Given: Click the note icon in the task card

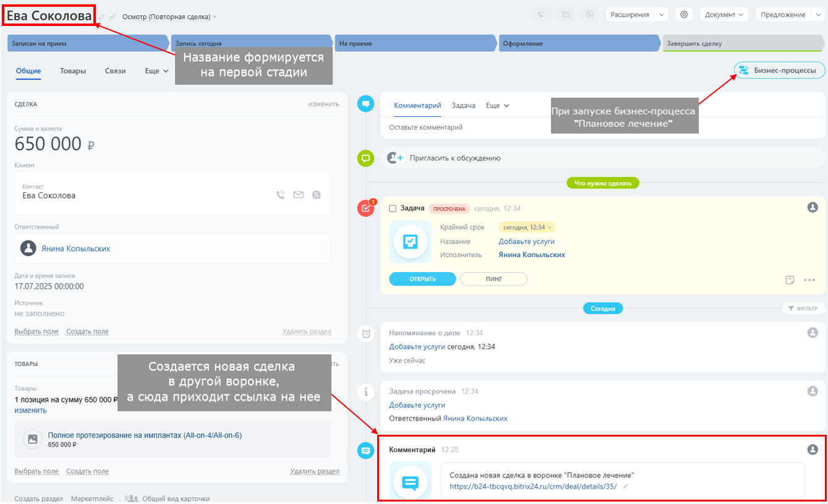Looking at the screenshot, I should point(790,280).
